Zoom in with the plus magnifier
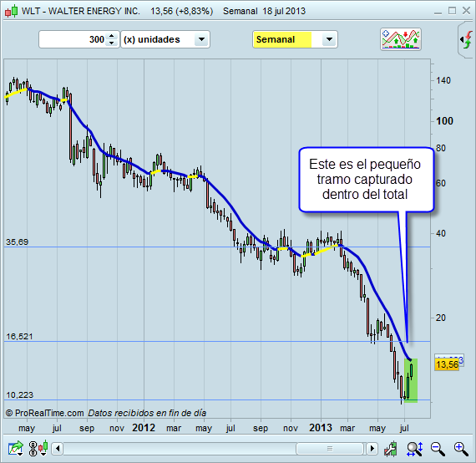476x463 pixels. tap(461, 449)
